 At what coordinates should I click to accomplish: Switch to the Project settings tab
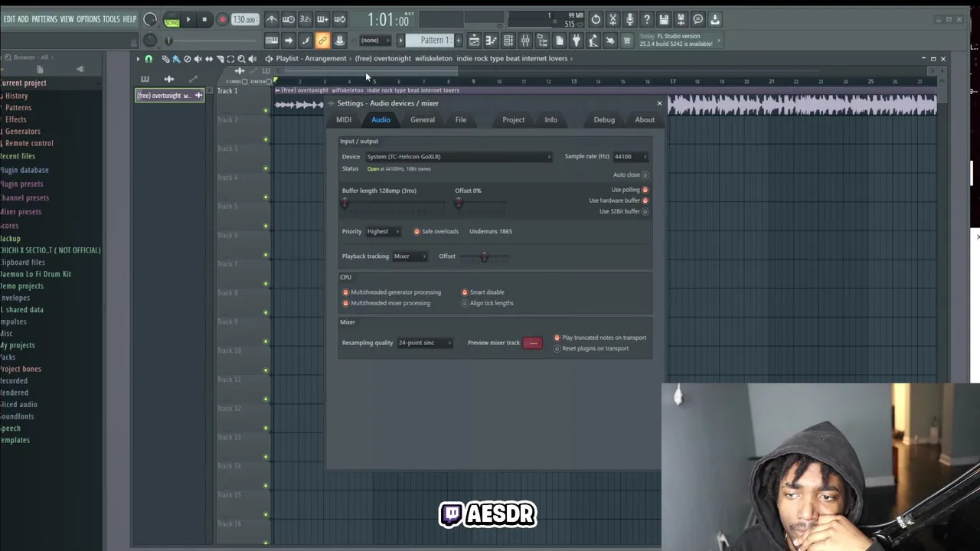(514, 119)
